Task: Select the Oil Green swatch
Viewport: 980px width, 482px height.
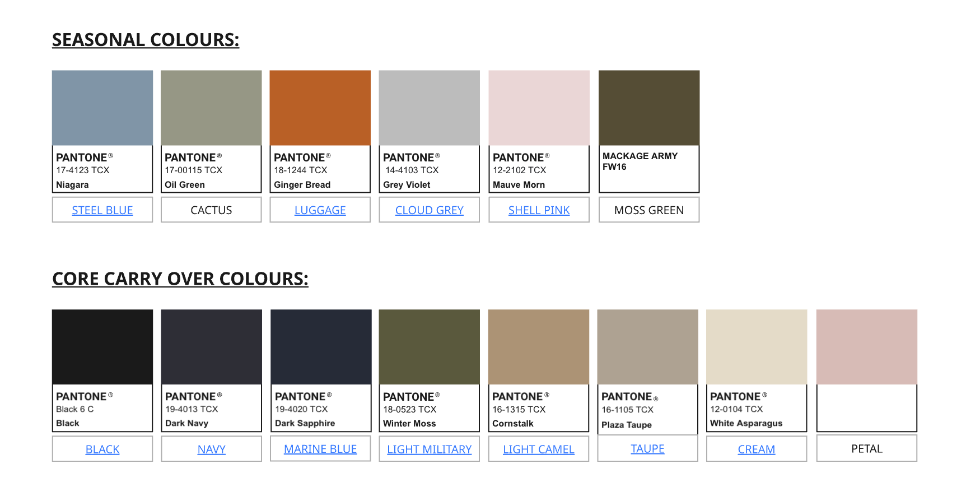Action: point(211,108)
